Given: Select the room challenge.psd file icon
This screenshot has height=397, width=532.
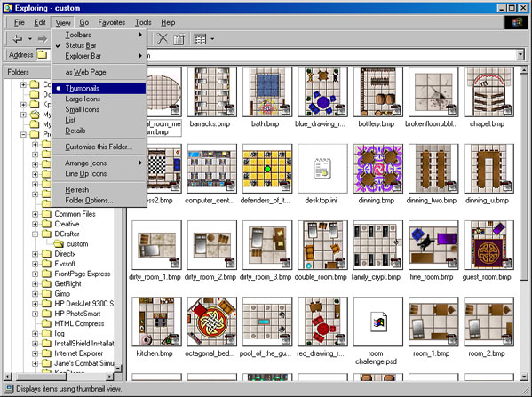Looking at the screenshot, I should [378, 322].
